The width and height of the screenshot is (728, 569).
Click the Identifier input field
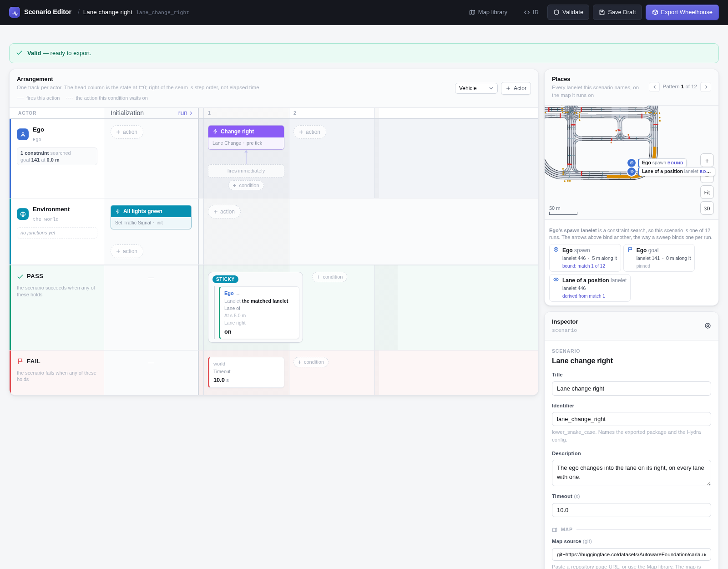click(632, 419)
